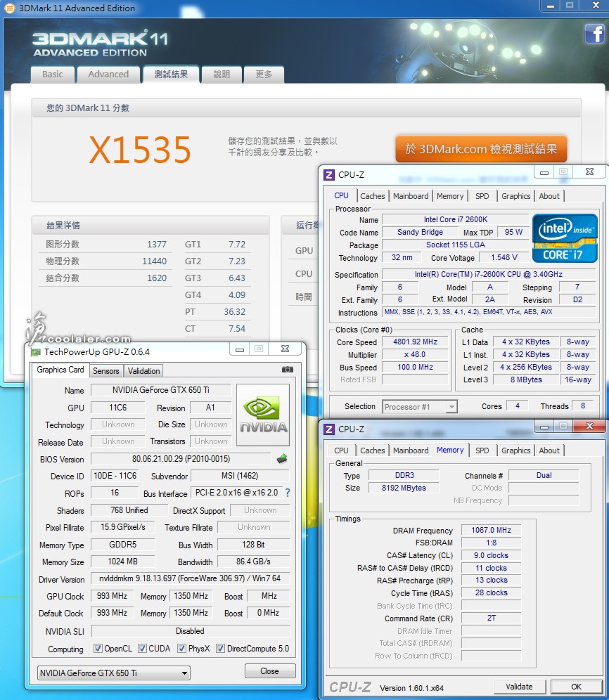Toggle the PhysX checkbox

tap(181, 648)
